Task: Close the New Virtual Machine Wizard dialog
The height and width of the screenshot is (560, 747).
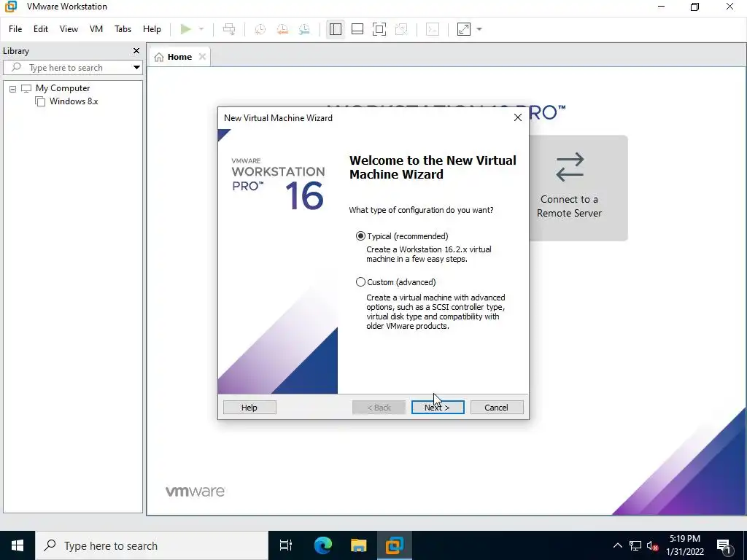Action: 518,117
